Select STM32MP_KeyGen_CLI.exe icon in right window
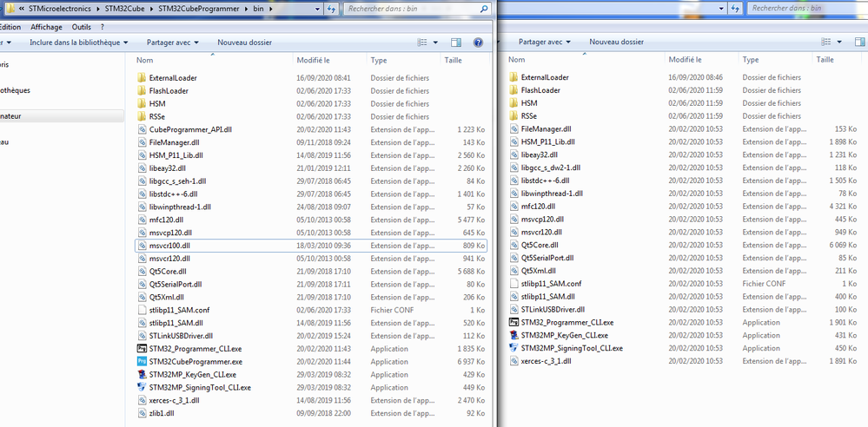 click(x=514, y=335)
